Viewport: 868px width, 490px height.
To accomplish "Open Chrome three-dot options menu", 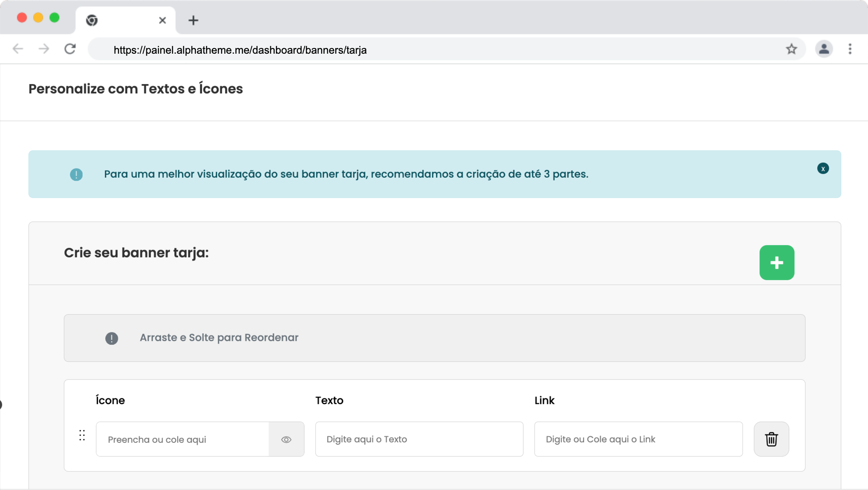I will tap(850, 49).
